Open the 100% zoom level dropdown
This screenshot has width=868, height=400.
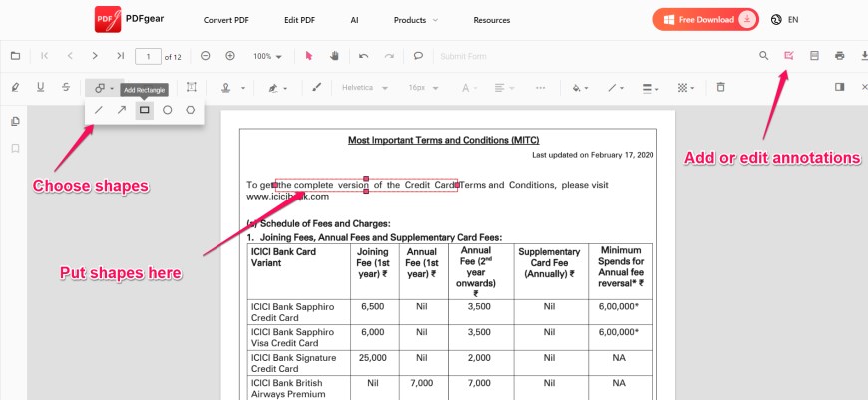(267, 56)
